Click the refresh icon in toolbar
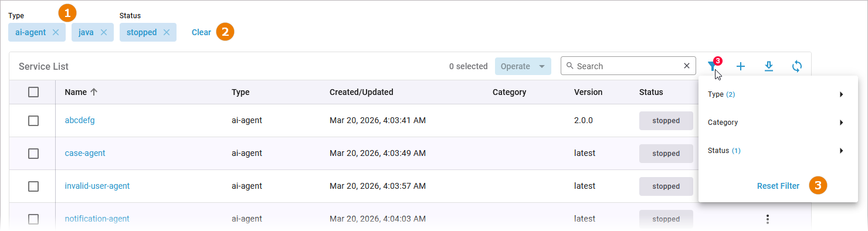The height and width of the screenshot is (231, 868). (796, 66)
